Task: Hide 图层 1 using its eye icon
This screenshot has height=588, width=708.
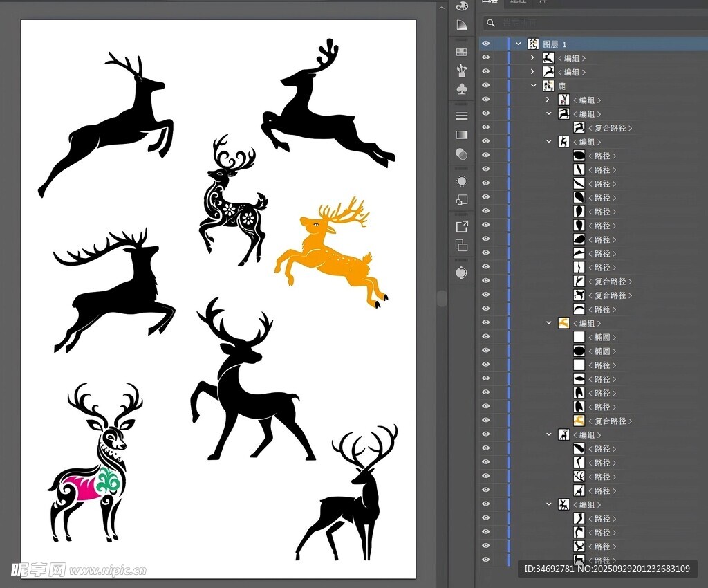Action: pos(485,44)
